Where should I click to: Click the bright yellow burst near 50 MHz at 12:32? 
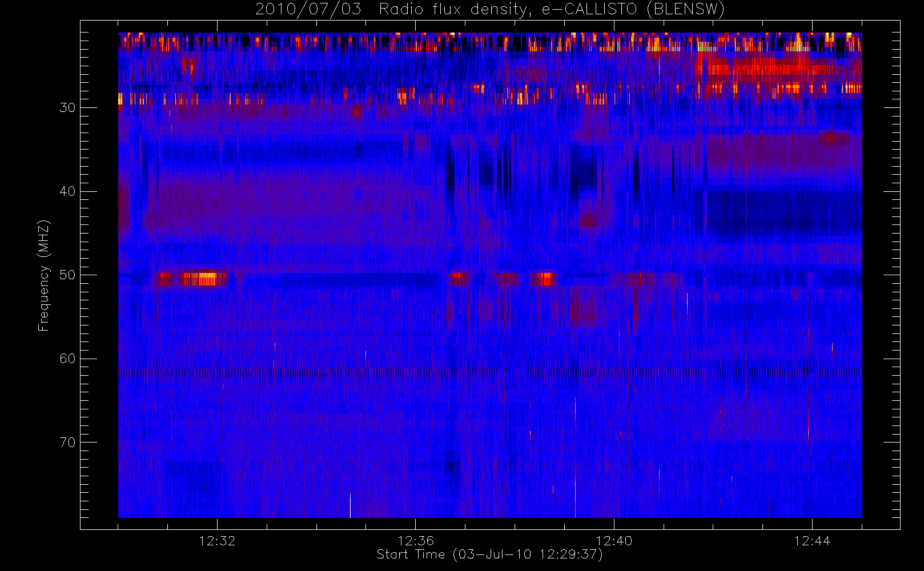pyautogui.click(x=203, y=279)
